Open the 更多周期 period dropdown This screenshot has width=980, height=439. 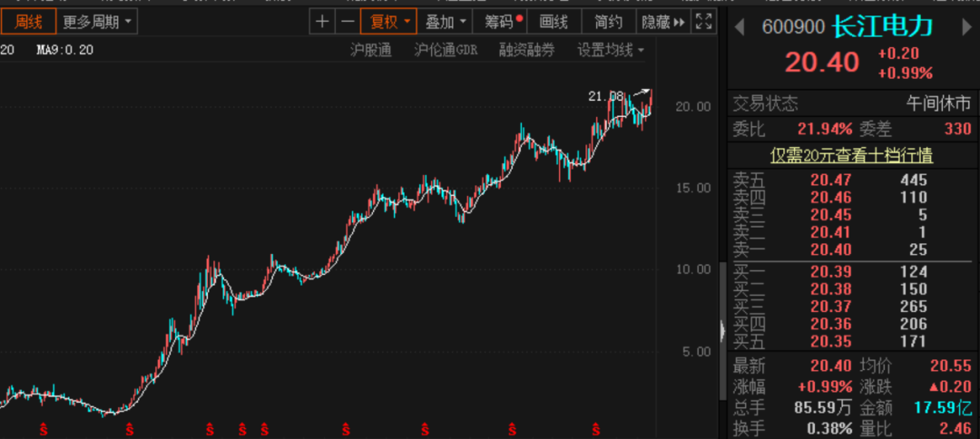point(96,20)
